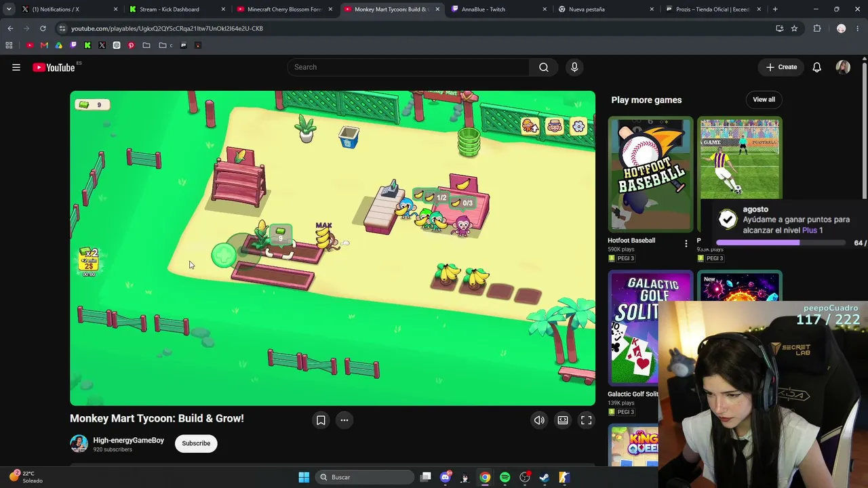Open the Windows Start menu

[x=304, y=477]
